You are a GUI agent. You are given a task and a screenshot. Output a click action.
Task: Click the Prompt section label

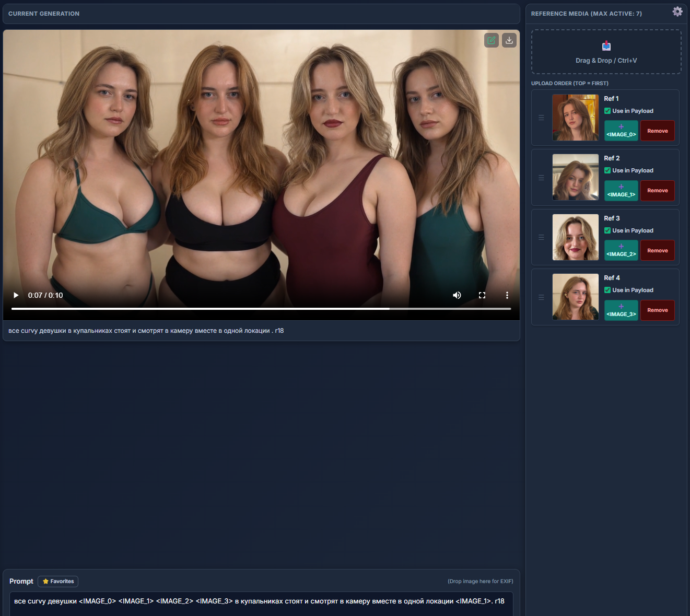point(21,582)
